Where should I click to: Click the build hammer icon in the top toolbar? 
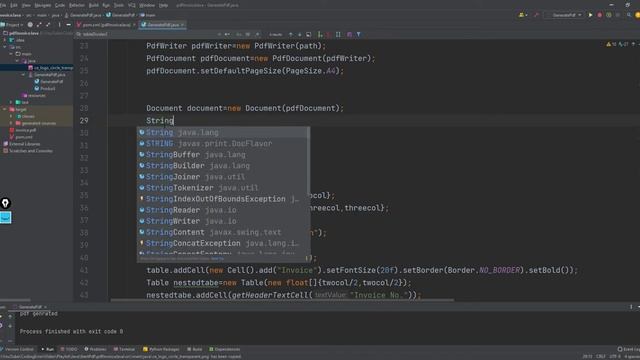(536, 15)
